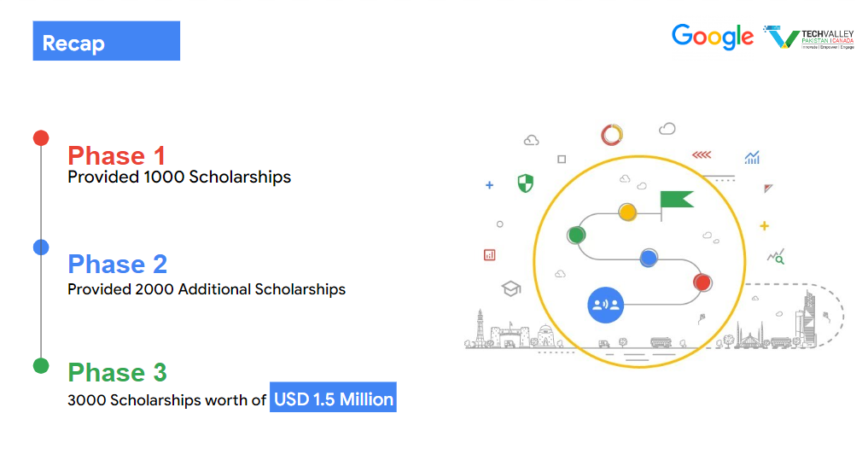Click the red presentation chart icon
Image resolution: width=868 pixels, height=454 pixels.
(x=490, y=254)
